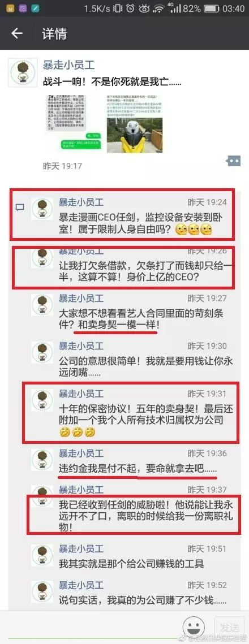Open the comment bubble icon beside the 19:17 post

pos(233,161)
